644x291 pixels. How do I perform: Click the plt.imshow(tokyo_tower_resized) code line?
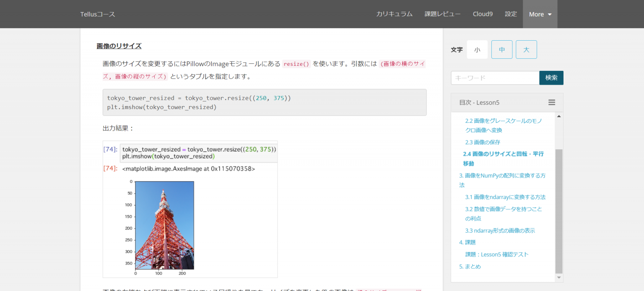coord(162,107)
